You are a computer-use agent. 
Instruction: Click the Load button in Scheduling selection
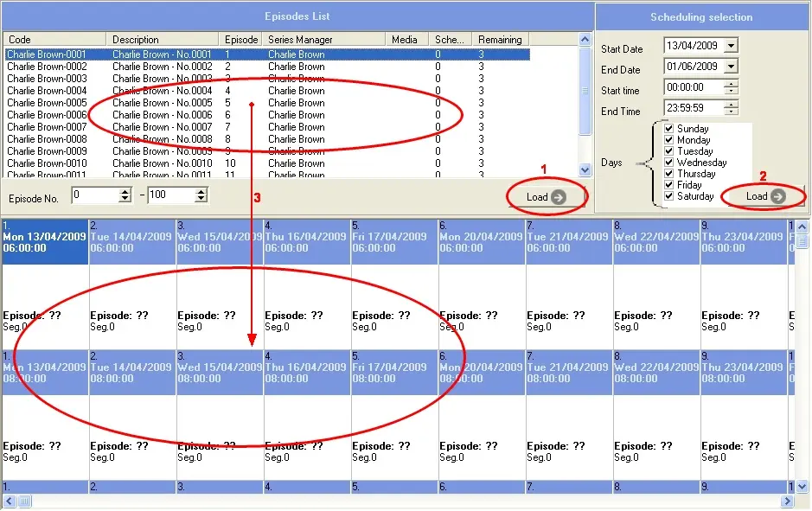765,196
